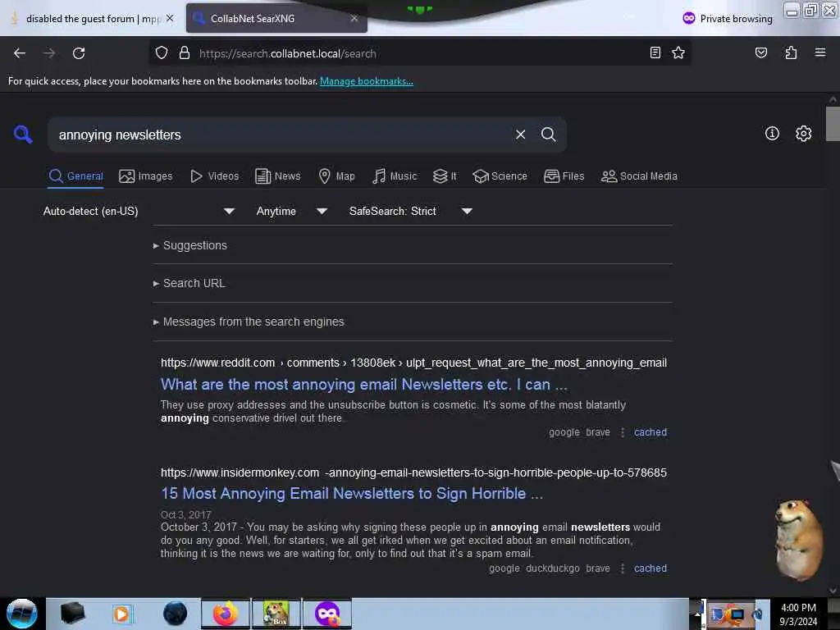
Task: Open What are the most annoying email Newsletters result
Action: point(363,384)
